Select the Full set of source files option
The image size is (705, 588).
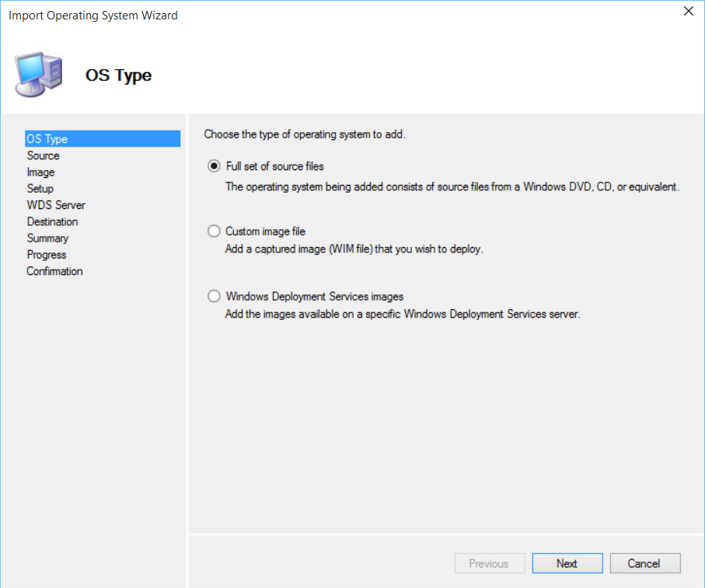(215, 166)
